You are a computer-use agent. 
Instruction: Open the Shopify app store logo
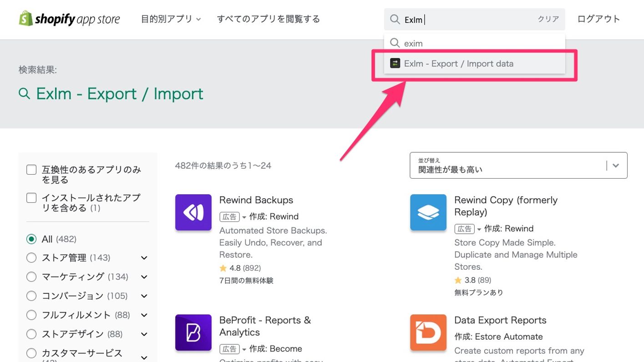[x=69, y=19]
